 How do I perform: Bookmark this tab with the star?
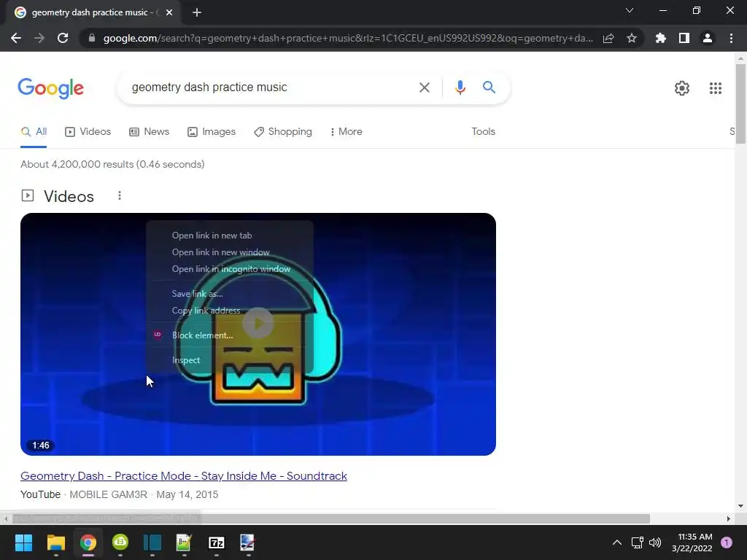pyautogui.click(x=631, y=38)
